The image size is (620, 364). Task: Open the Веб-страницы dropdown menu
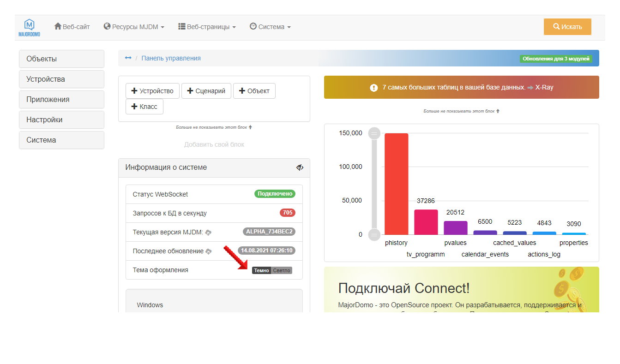207,27
